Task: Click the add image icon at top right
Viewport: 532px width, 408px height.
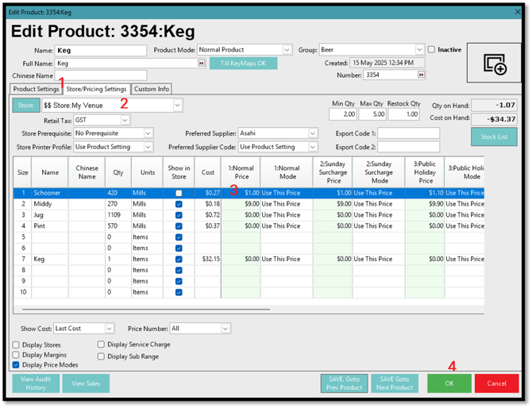Action: [495, 64]
